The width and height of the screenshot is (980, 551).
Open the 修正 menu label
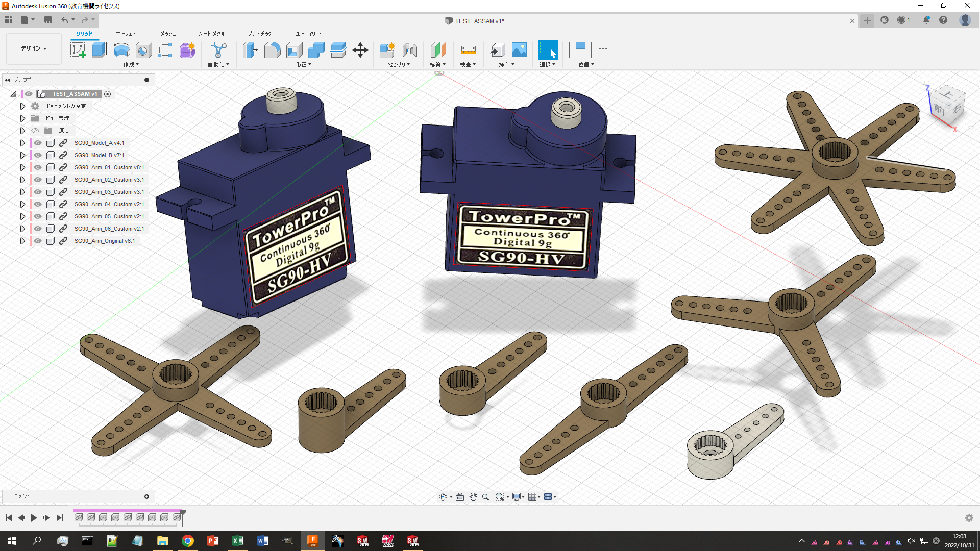(x=304, y=65)
